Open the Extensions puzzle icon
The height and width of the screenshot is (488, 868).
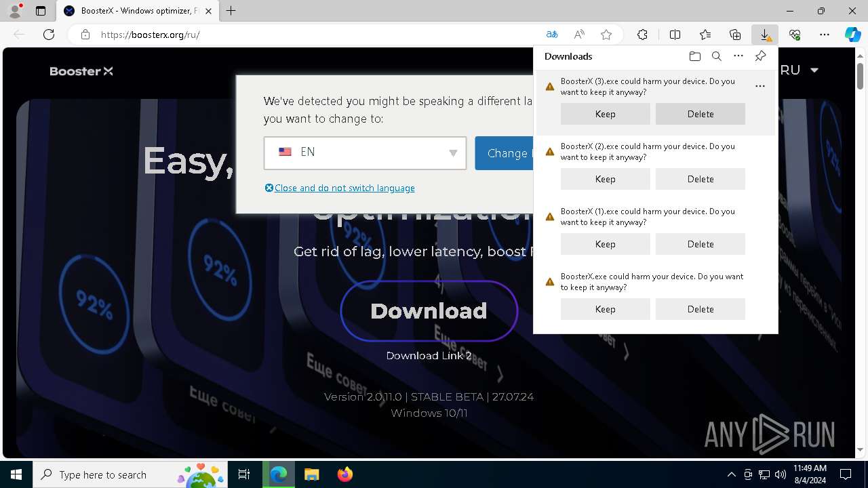click(x=642, y=35)
